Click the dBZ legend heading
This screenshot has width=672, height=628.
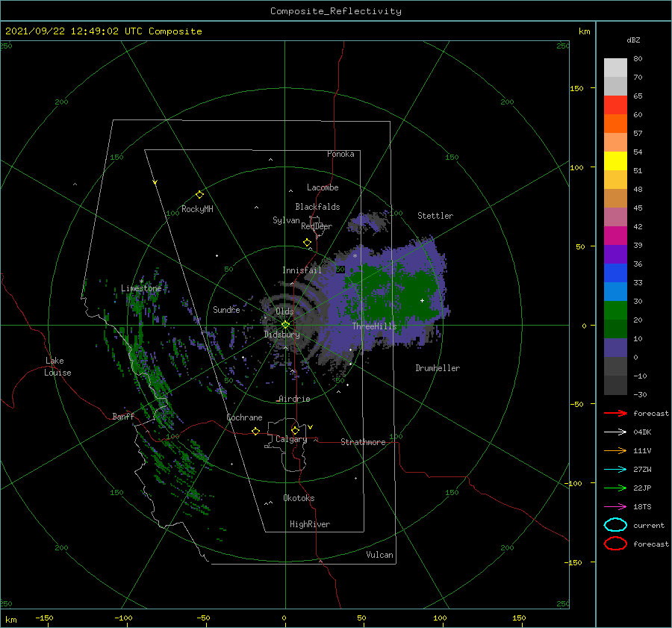(633, 40)
